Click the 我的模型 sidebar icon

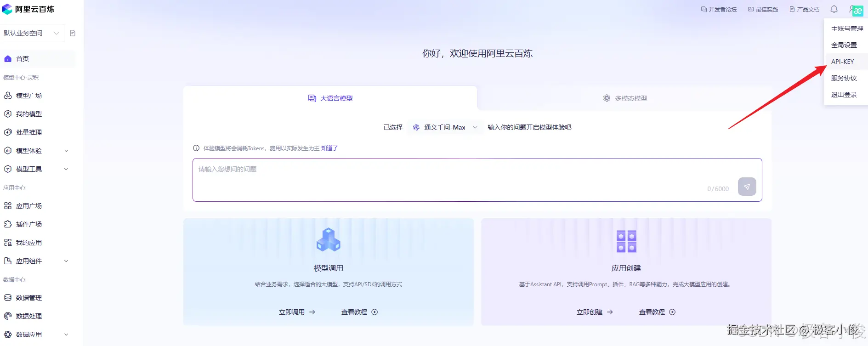[x=8, y=114]
